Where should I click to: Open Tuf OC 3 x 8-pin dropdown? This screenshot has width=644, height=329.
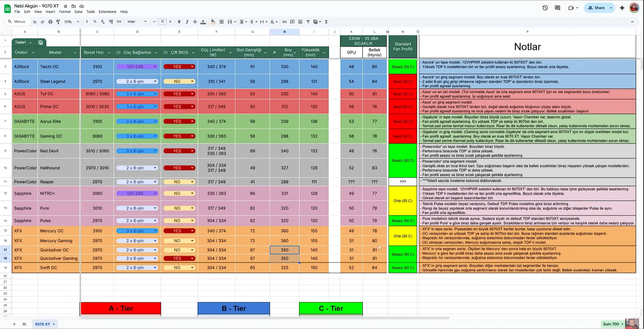155,94
